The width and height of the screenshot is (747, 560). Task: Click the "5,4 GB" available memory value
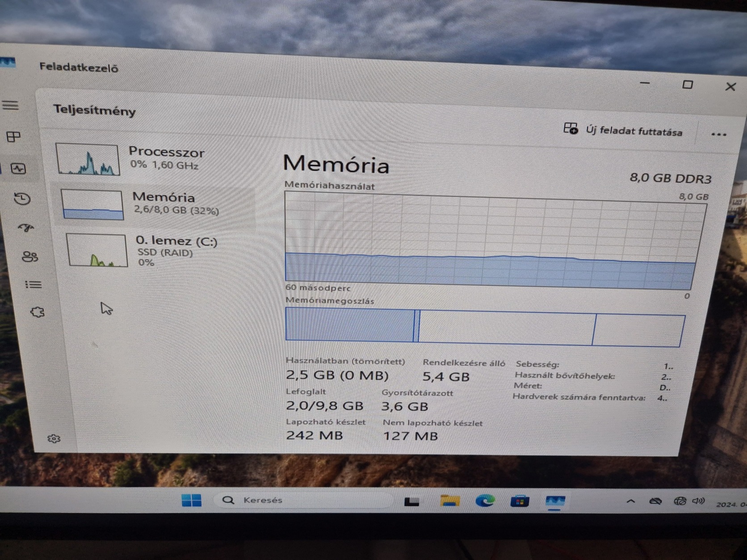pos(446,377)
